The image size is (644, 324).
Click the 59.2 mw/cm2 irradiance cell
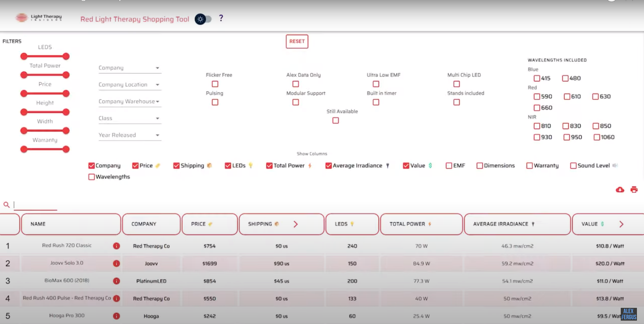pos(517,263)
